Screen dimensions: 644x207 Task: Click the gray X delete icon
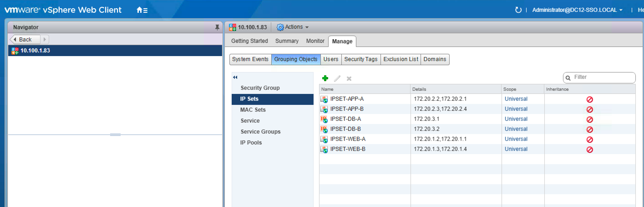[349, 79]
